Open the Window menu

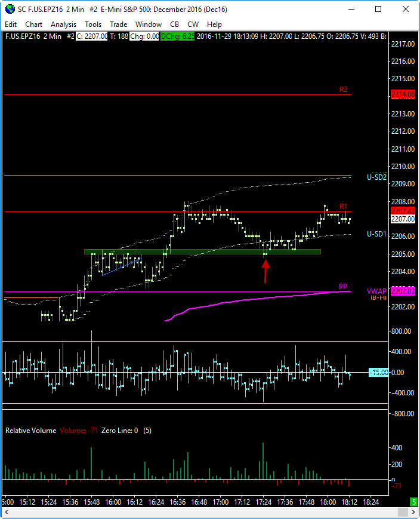click(149, 24)
